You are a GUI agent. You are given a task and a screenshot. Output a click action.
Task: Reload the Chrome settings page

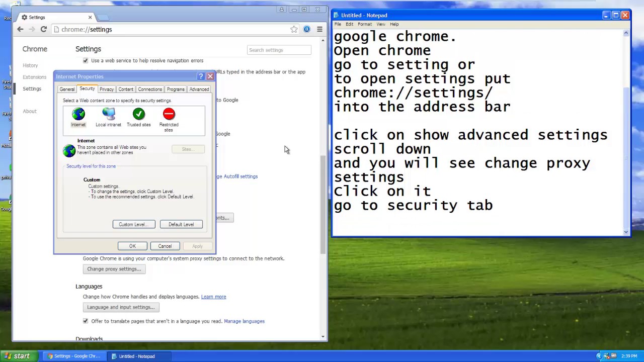pos(44,29)
